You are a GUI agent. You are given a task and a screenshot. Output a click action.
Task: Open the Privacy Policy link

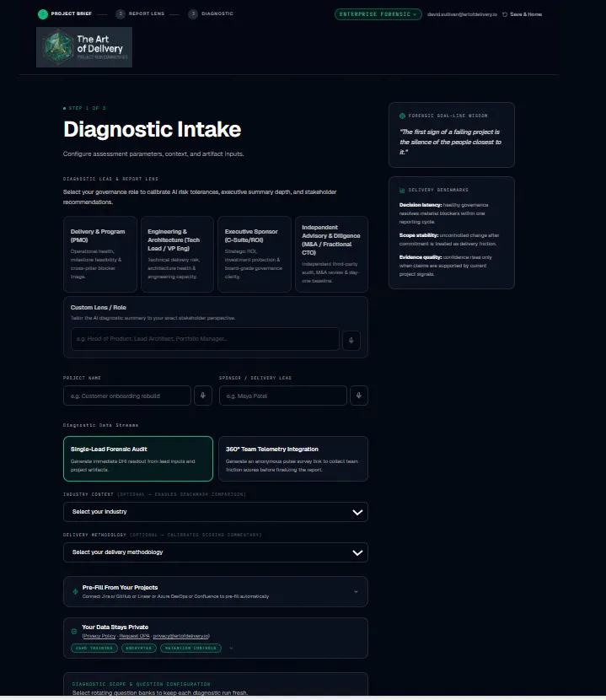point(99,636)
